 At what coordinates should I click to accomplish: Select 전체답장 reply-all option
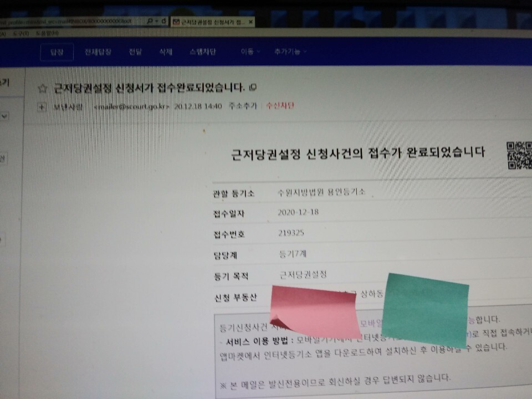98,52
